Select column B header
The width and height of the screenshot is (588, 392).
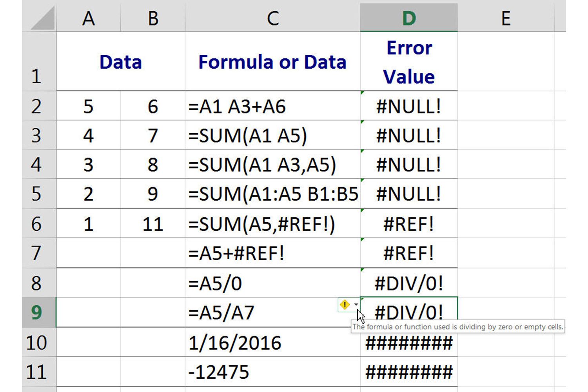(x=153, y=18)
